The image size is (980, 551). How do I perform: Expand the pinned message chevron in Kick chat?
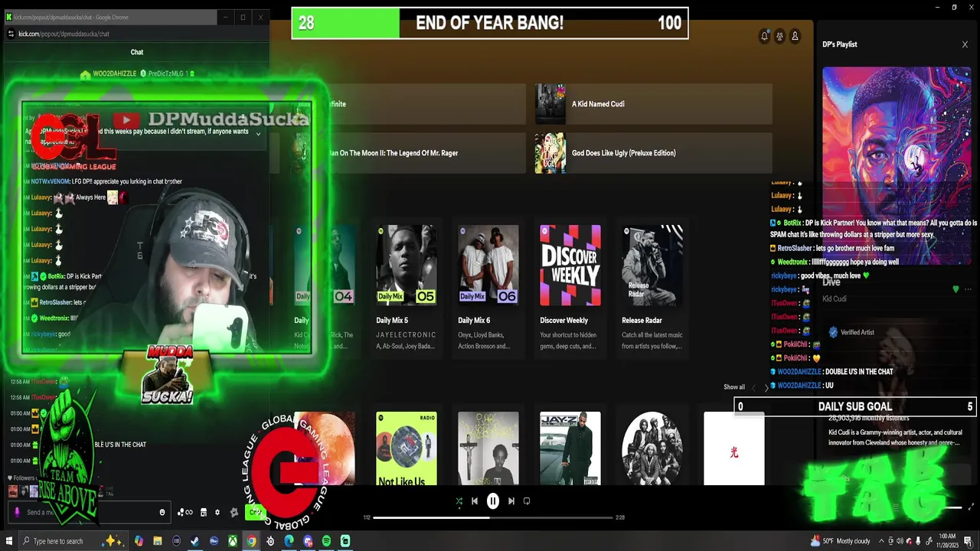[x=258, y=134]
